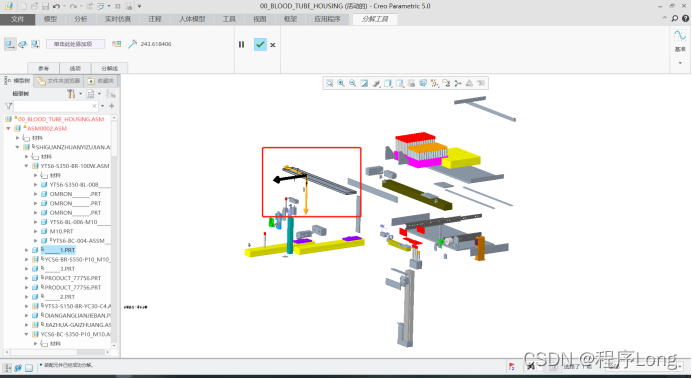Open the 分析 ribbon tab
692x379 pixels.
point(81,19)
